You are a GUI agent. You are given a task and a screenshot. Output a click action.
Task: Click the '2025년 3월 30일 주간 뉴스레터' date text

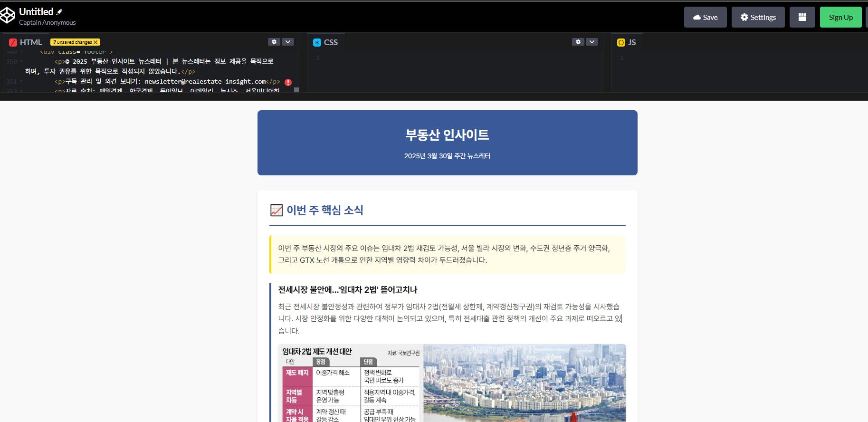(447, 156)
